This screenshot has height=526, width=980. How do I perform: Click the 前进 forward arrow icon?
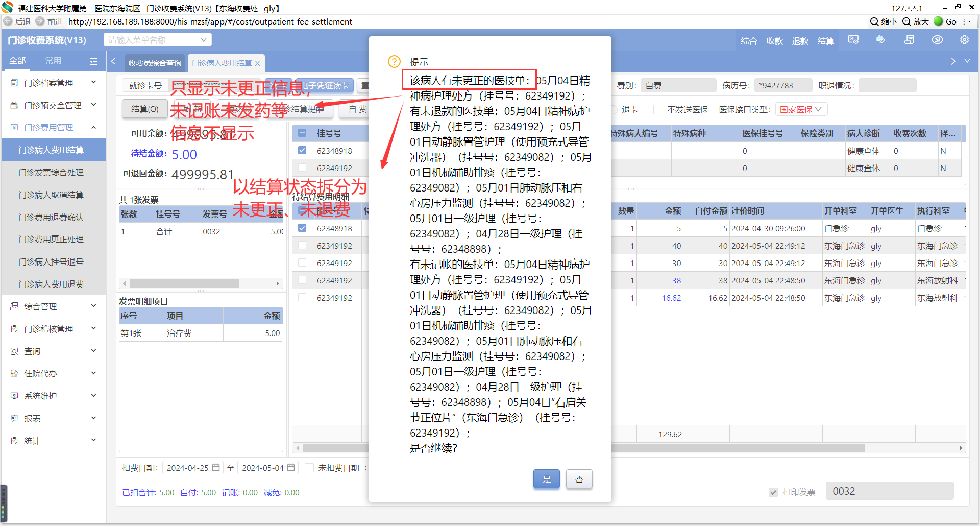(40, 21)
